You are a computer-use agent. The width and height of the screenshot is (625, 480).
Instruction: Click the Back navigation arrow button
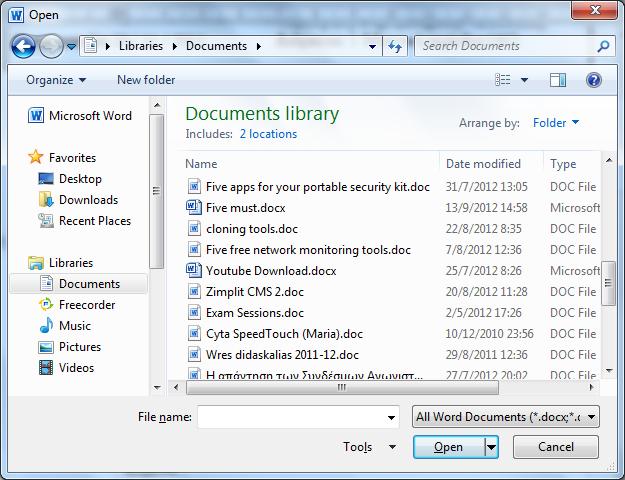tap(23, 47)
